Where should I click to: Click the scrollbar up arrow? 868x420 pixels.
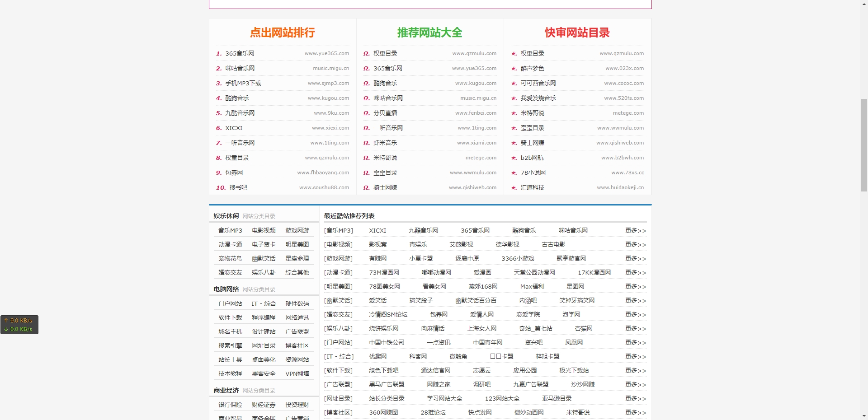pyautogui.click(x=864, y=4)
